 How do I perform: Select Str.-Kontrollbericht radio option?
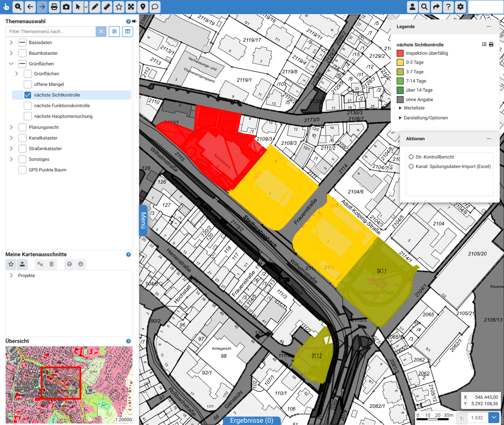411,157
